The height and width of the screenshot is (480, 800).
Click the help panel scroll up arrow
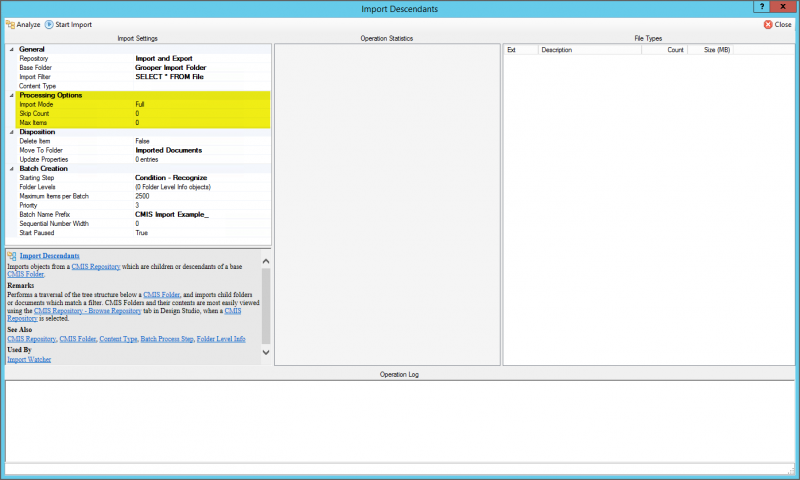point(266,261)
